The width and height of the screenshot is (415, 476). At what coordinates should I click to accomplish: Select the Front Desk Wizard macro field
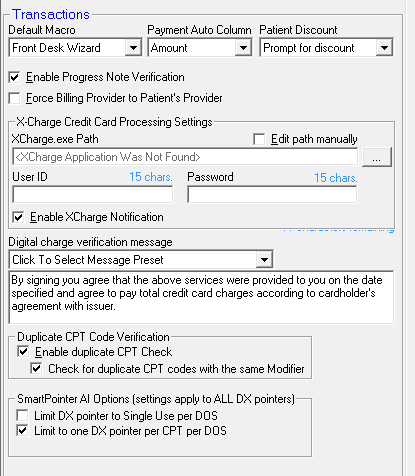pos(68,48)
